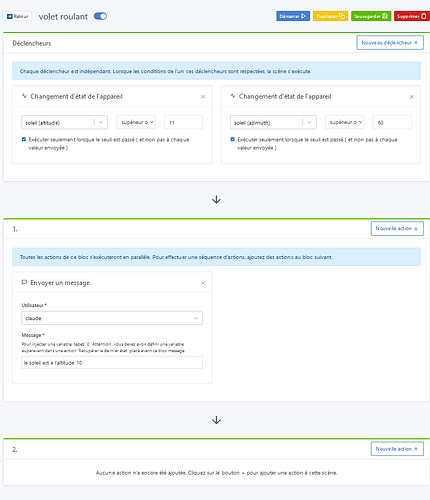Click the altitude threshold value field

[x=183, y=122]
